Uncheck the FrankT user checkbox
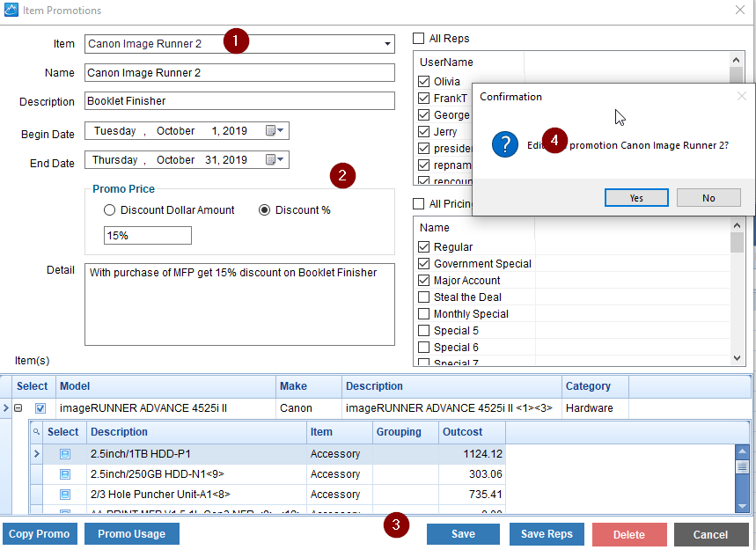The width and height of the screenshot is (756, 550). click(424, 99)
